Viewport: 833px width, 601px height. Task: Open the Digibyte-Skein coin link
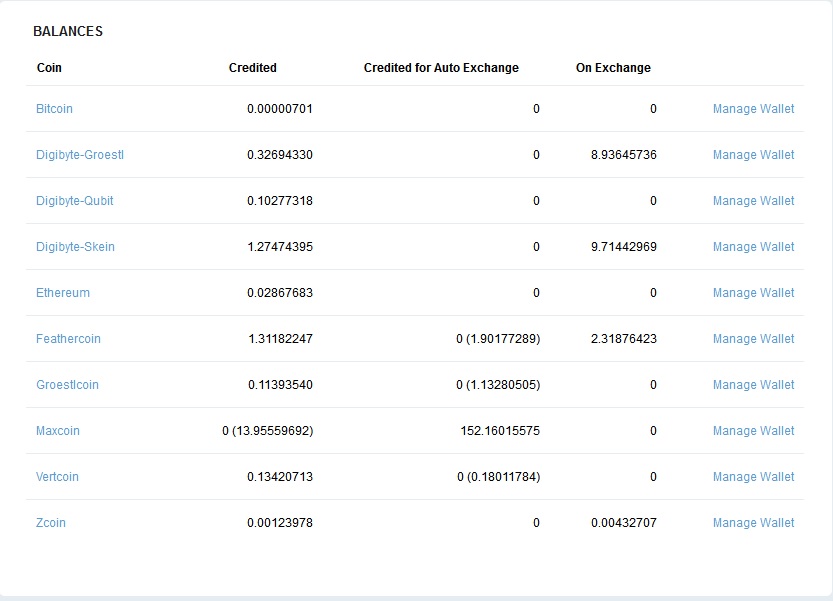pyautogui.click(x=75, y=247)
